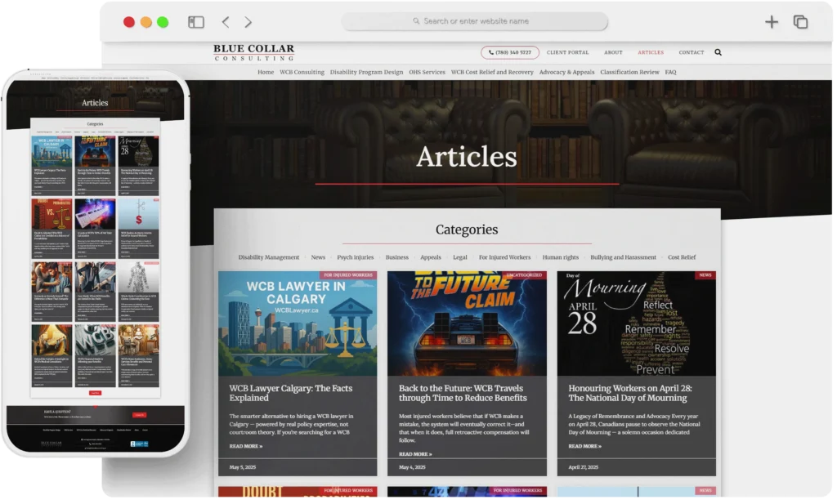The height and width of the screenshot is (504, 837).
Task: Click Read More on Back to the Future article
Action: (415, 454)
